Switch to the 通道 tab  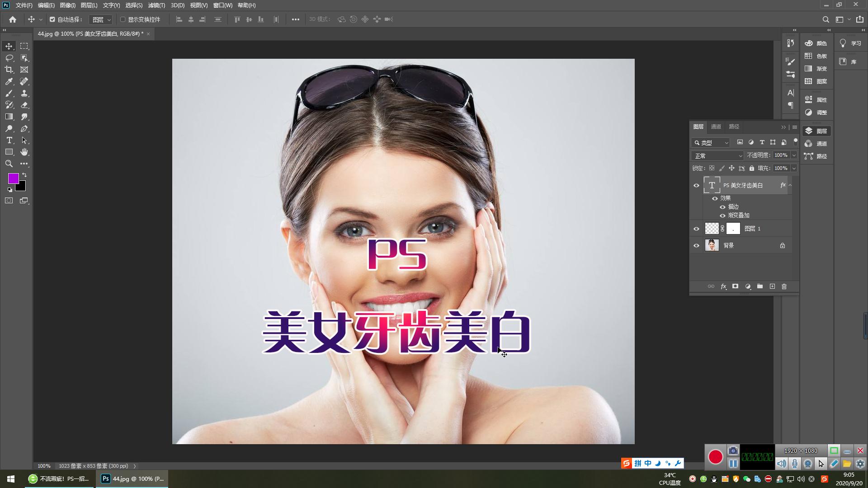click(x=716, y=127)
